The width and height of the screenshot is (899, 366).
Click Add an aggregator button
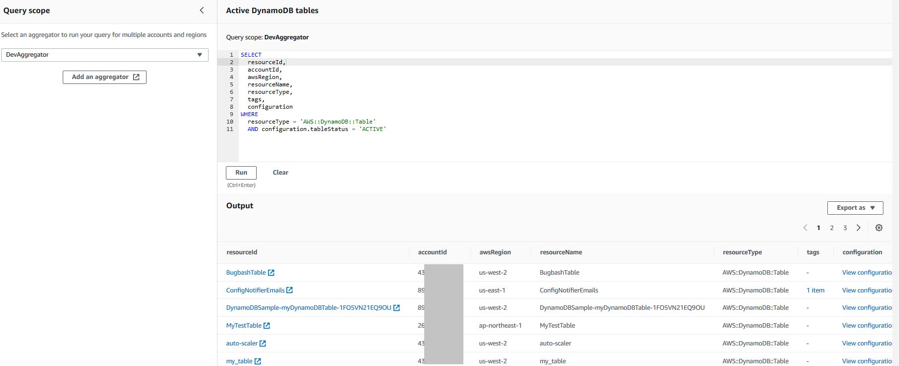tap(104, 77)
